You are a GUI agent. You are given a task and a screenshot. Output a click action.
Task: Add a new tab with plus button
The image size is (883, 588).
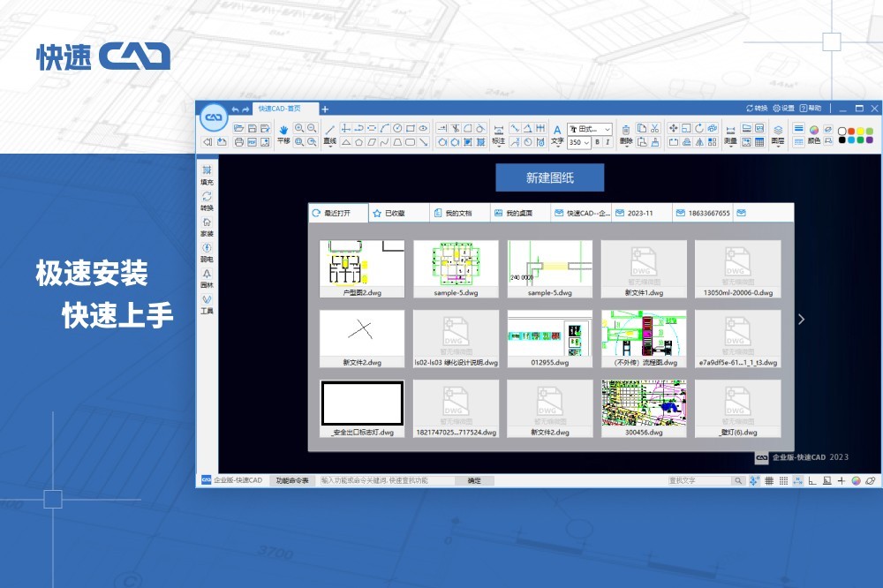pyautogui.click(x=325, y=109)
